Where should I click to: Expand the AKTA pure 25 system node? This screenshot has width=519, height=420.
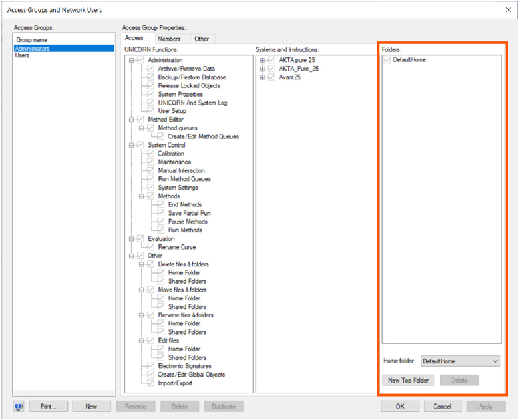263,60
